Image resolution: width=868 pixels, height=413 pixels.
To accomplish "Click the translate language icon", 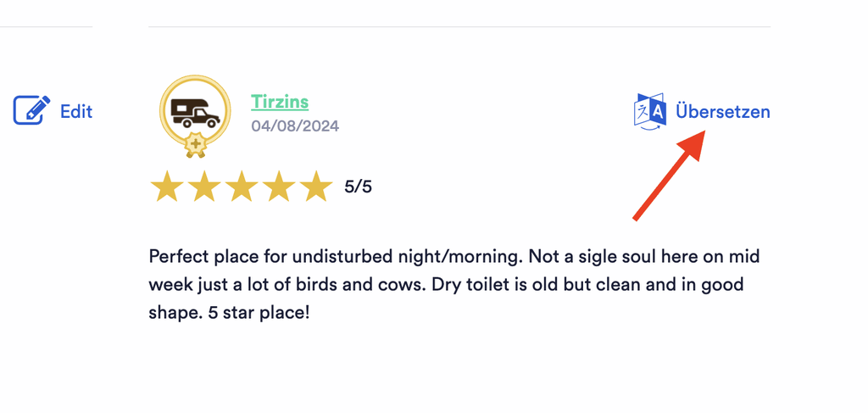I will (649, 112).
